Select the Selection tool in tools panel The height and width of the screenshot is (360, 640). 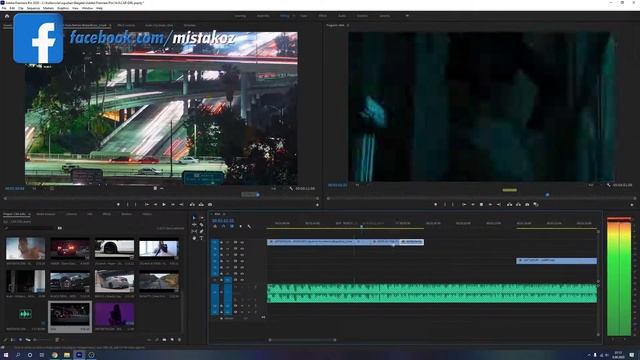pyautogui.click(x=194, y=218)
